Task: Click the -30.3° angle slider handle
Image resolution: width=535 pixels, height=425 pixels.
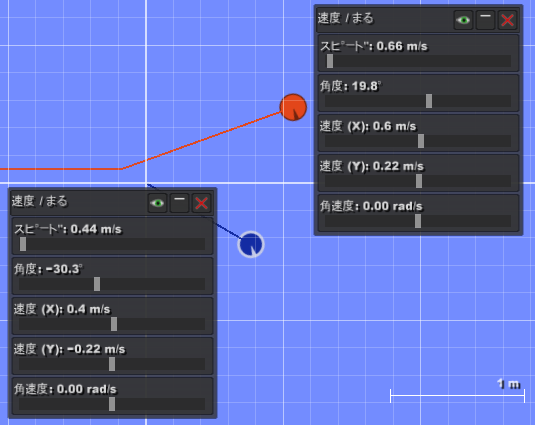Action: pos(97,284)
